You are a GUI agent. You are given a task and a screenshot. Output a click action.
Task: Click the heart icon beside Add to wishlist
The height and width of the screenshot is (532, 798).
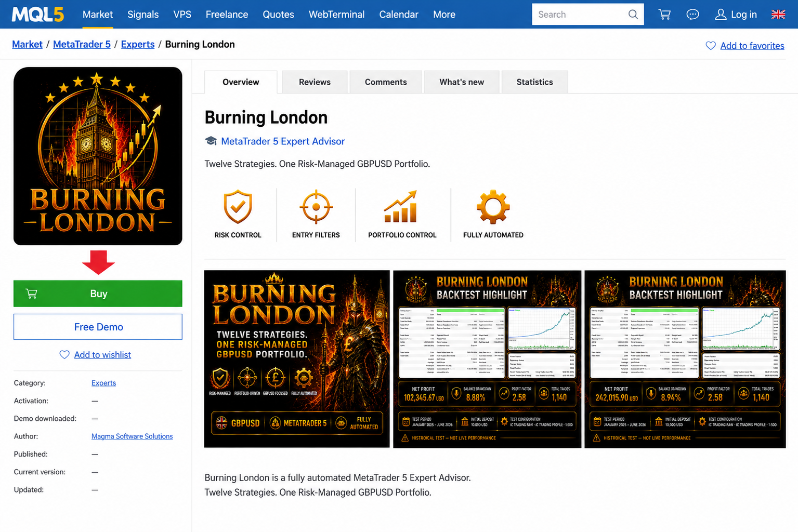pyautogui.click(x=64, y=355)
